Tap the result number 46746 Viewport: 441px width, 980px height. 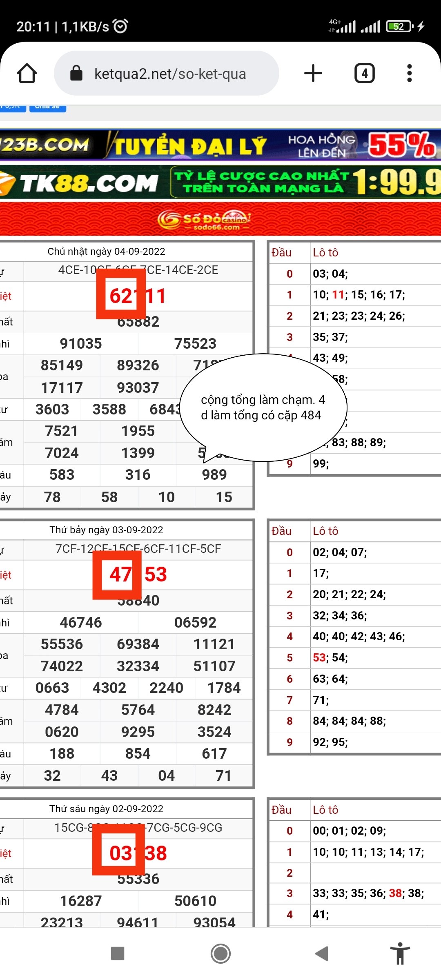click(81, 623)
